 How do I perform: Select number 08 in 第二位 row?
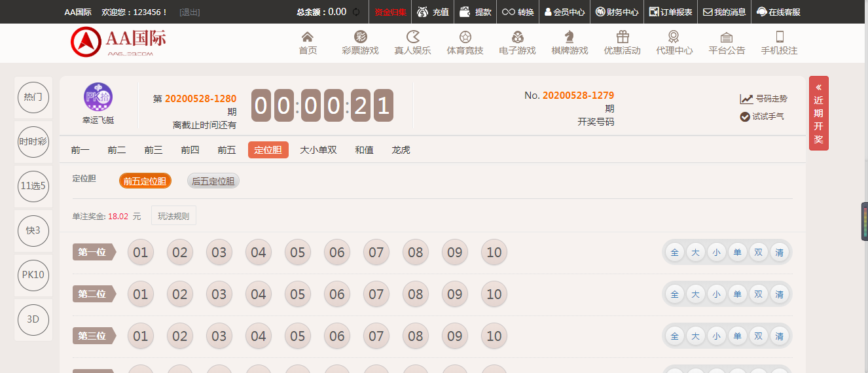pos(416,294)
